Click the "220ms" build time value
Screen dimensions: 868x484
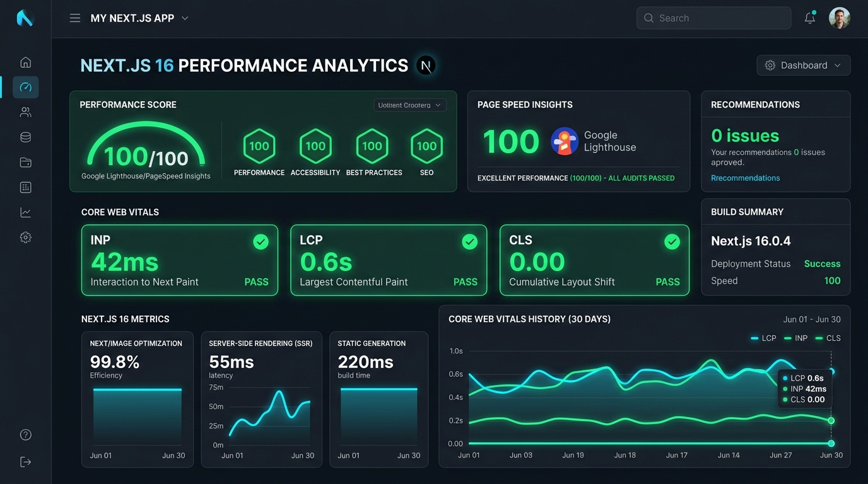(365, 362)
